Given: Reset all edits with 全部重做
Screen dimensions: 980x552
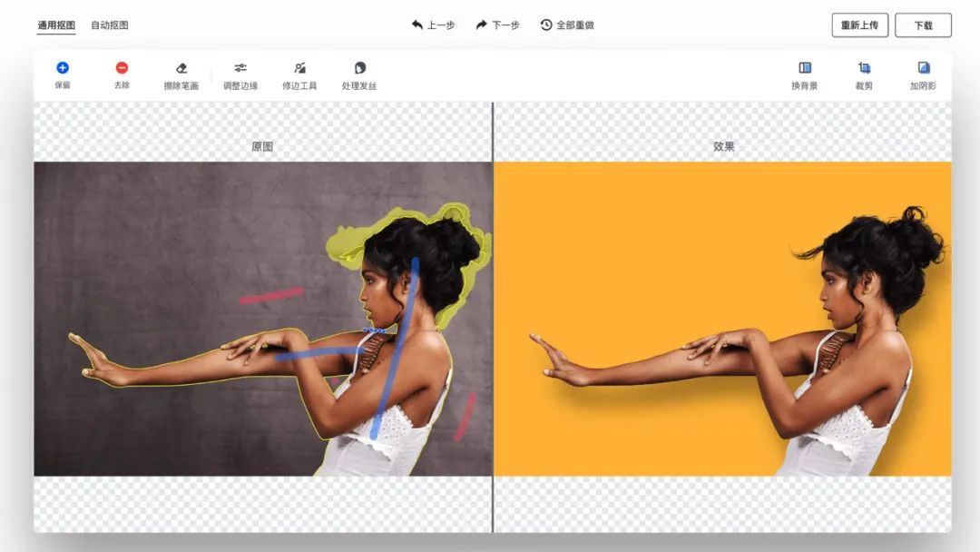Looking at the screenshot, I should (567, 25).
